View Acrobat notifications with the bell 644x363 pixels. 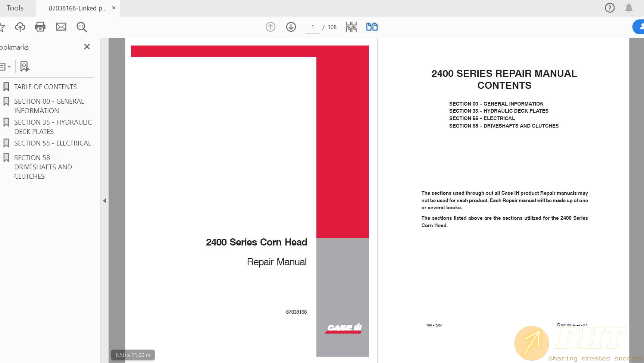[x=628, y=7]
